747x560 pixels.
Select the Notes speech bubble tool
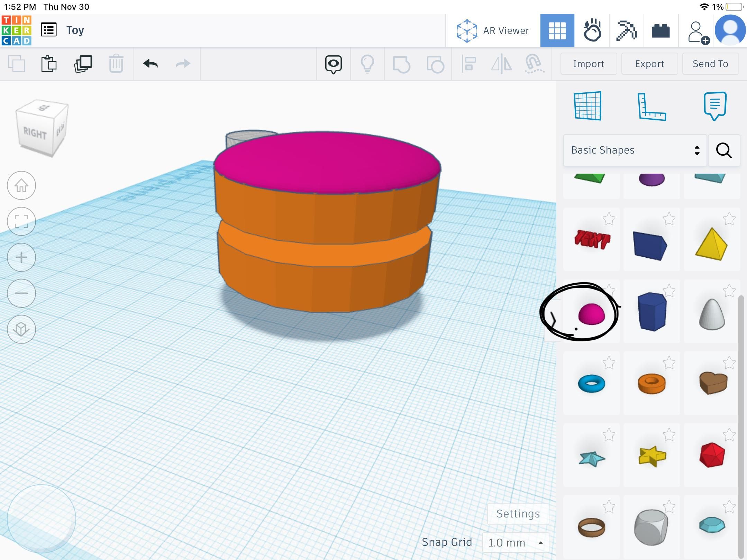point(715,106)
